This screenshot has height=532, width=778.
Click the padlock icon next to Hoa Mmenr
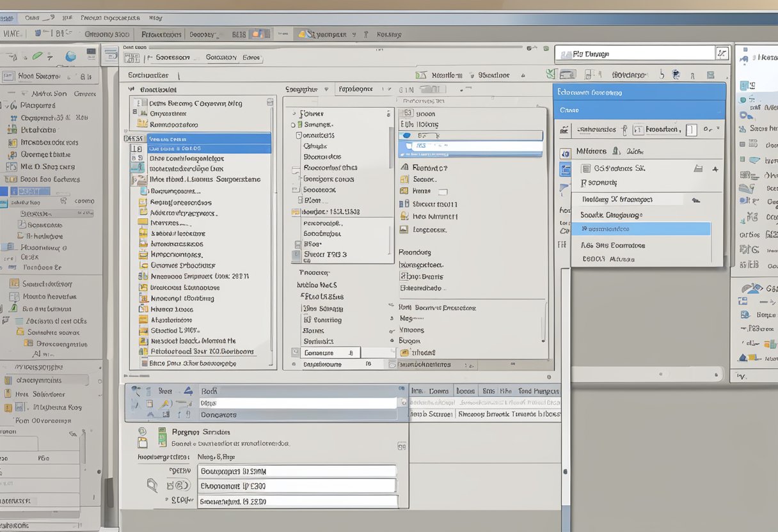tap(404, 216)
